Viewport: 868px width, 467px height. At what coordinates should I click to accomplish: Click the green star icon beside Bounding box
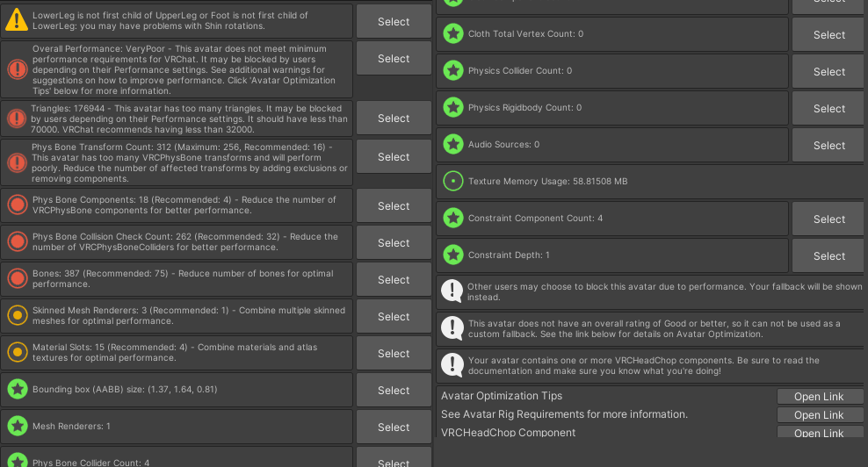(17, 390)
